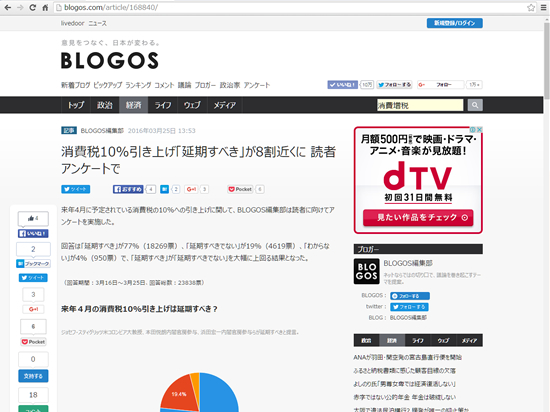Click the Google +1 button in left sidebar
Screen dimensions: 550x412
point(33,309)
